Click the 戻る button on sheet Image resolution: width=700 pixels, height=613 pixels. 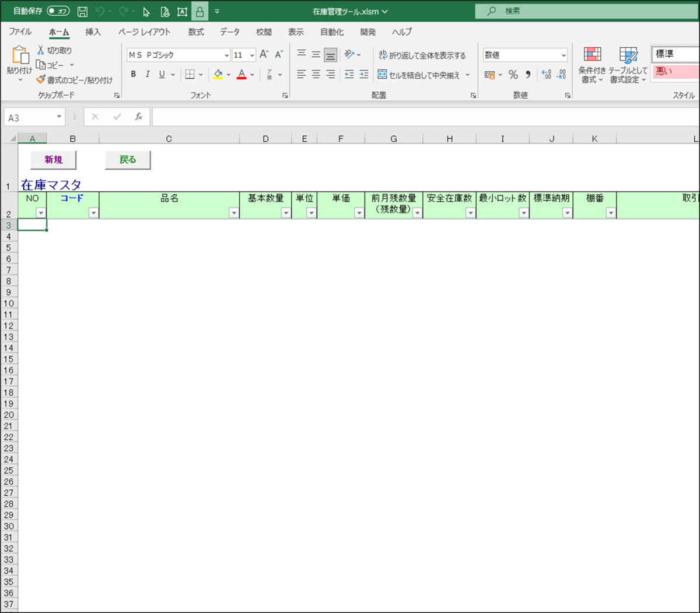point(128,160)
